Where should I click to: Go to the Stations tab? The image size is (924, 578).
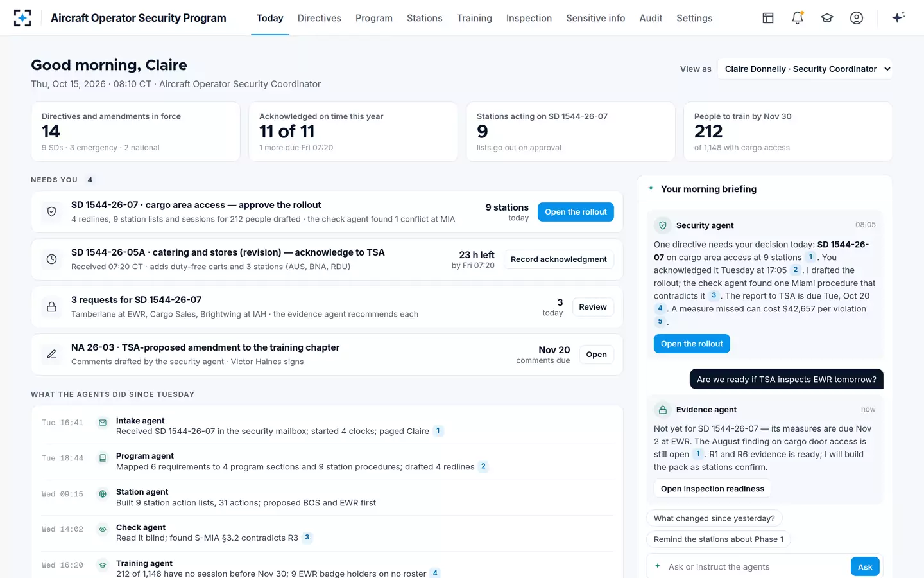pos(425,18)
